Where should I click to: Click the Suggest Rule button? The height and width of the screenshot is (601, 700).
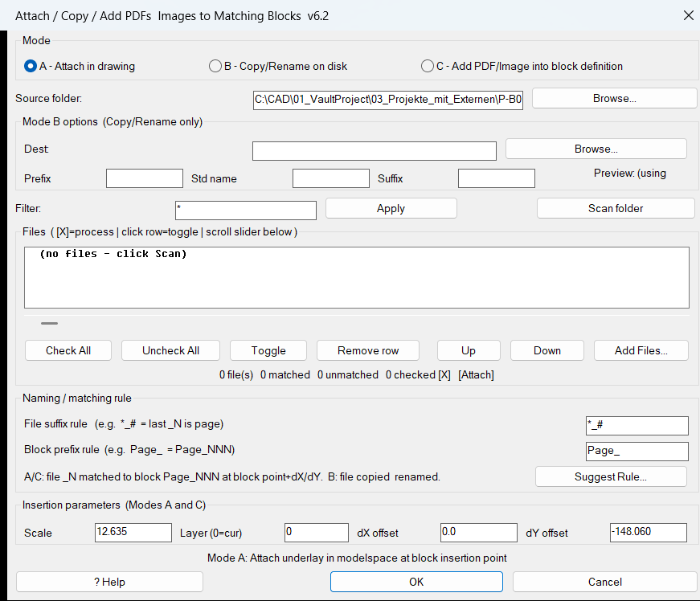click(x=611, y=476)
